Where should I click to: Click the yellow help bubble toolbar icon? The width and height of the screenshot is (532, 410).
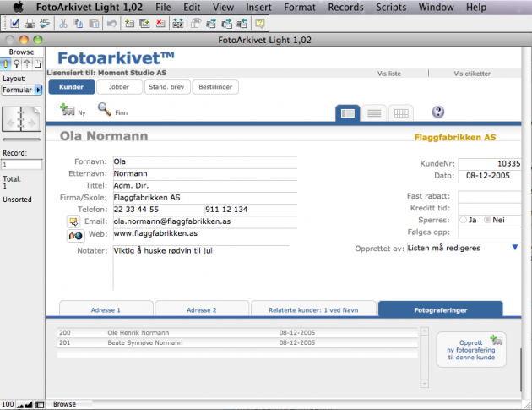pyautogui.click(x=260, y=24)
